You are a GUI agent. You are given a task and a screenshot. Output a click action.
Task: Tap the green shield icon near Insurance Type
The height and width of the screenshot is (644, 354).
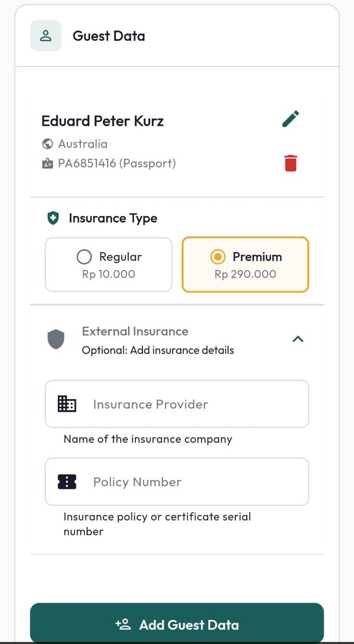[53, 219]
